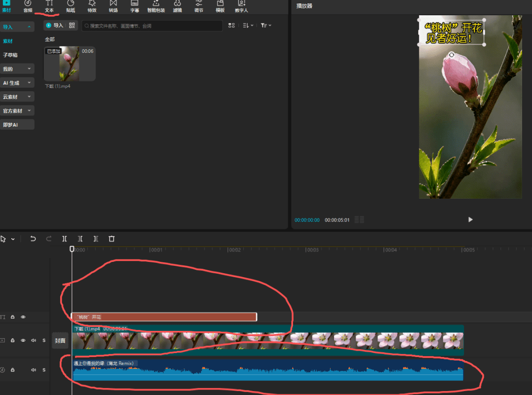This screenshot has height=395, width=532.
Task: Open the 滤镜 filters panel icon
Action: 177,6
